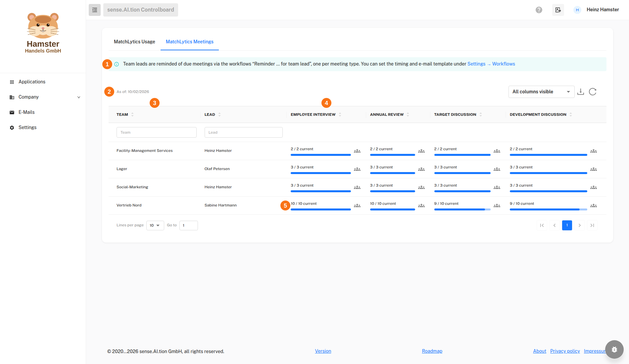Click the 'Social-Marketing' team cell

point(132,187)
